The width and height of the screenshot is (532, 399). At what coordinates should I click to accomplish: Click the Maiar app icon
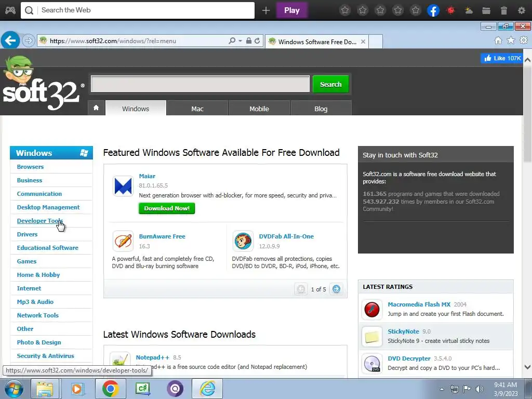click(x=123, y=186)
